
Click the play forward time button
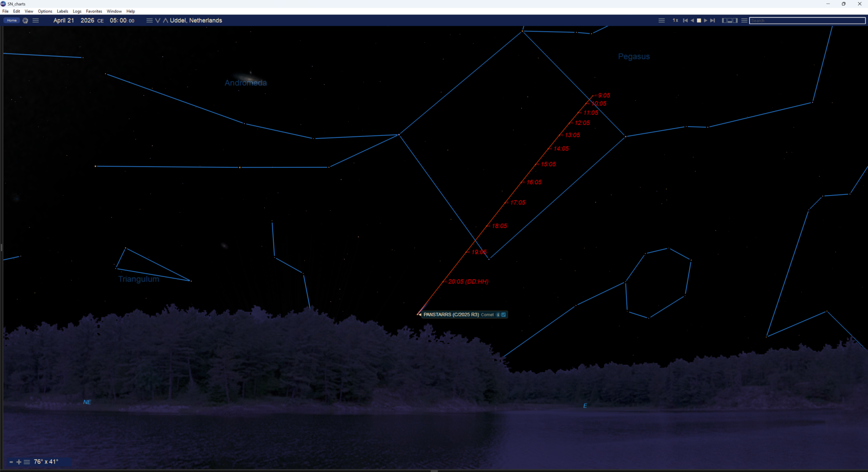[x=706, y=20]
